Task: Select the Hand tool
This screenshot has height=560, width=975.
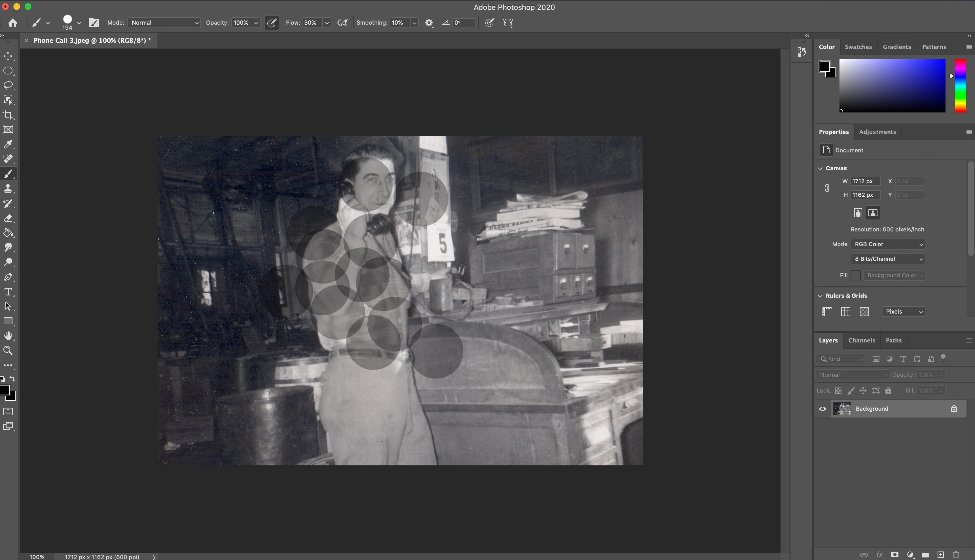Action: pos(8,336)
